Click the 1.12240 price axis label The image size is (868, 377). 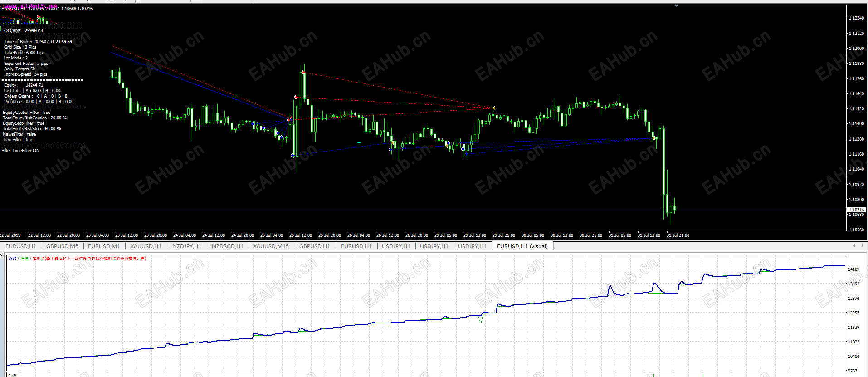856,18
